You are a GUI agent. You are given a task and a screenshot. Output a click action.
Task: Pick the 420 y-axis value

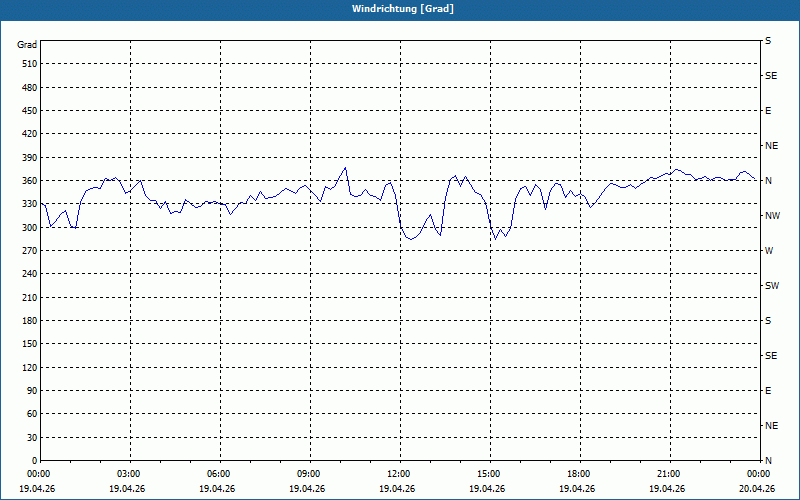point(30,134)
